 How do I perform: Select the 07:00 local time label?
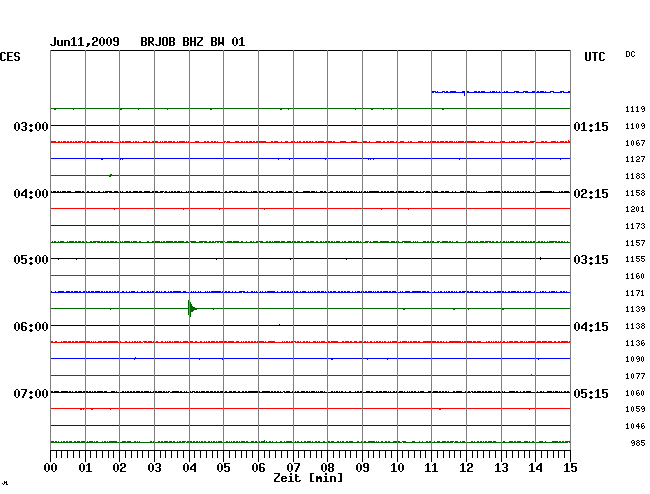31,393
